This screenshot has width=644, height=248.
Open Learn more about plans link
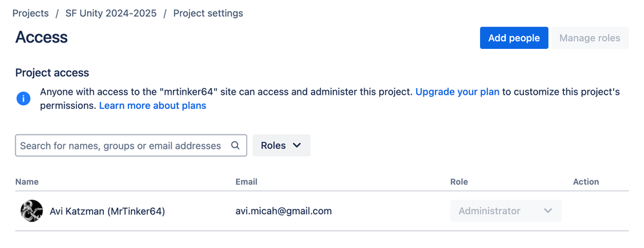tap(153, 106)
